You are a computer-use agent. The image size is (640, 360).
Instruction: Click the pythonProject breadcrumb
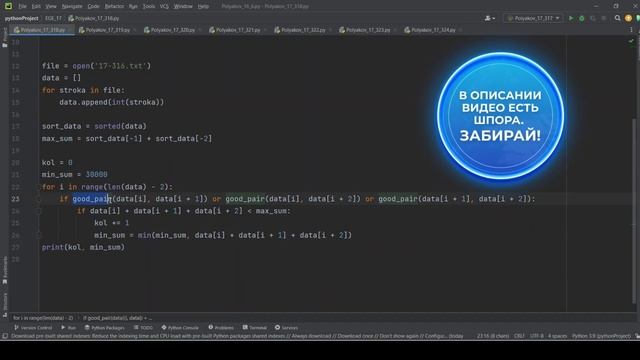(22, 18)
